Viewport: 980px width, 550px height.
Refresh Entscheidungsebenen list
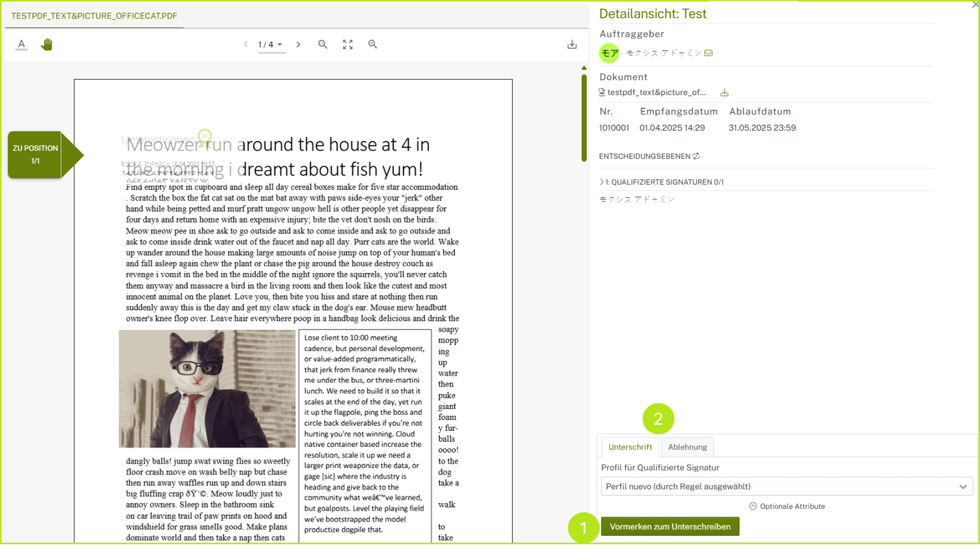click(696, 156)
